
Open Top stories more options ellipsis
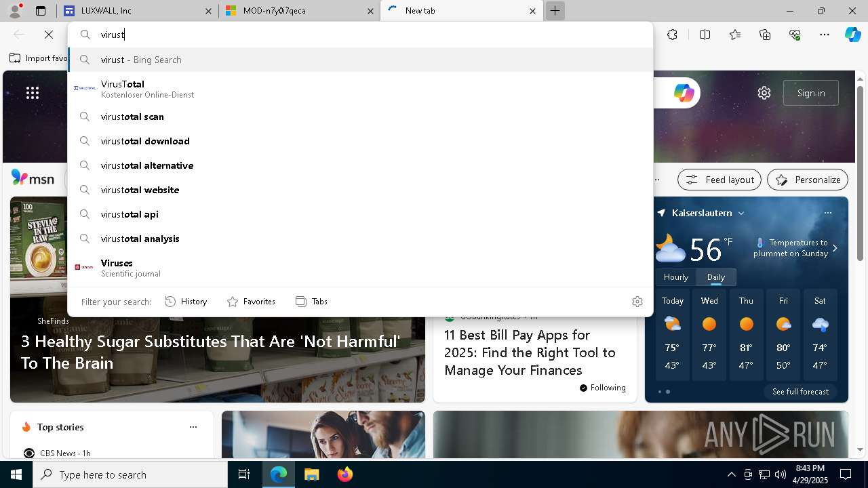[x=193, y=427]
